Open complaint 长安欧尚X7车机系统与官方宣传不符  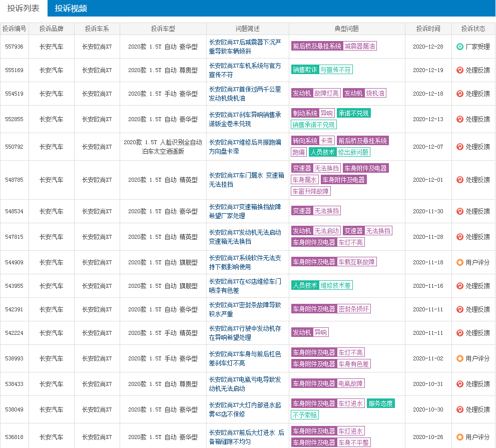pyautogui.click(x=245, y=70)
